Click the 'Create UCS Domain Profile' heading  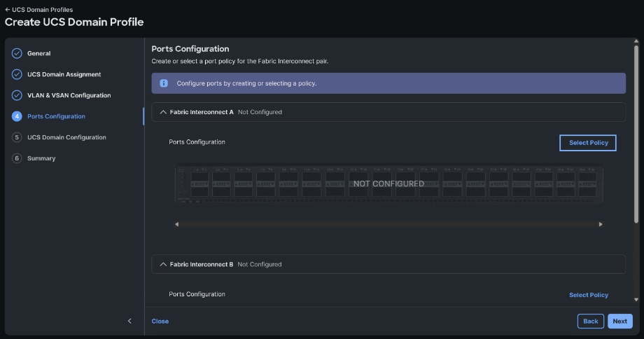(x=74, y=22)
